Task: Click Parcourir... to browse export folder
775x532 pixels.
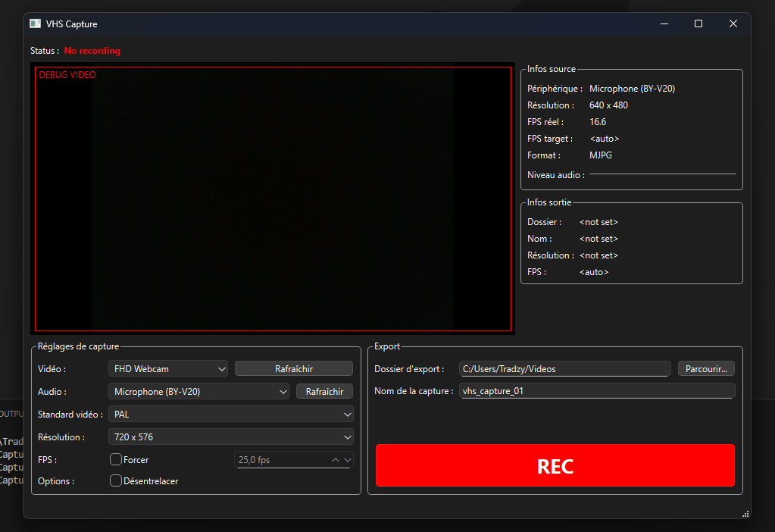Action: (x=706, y=369)
